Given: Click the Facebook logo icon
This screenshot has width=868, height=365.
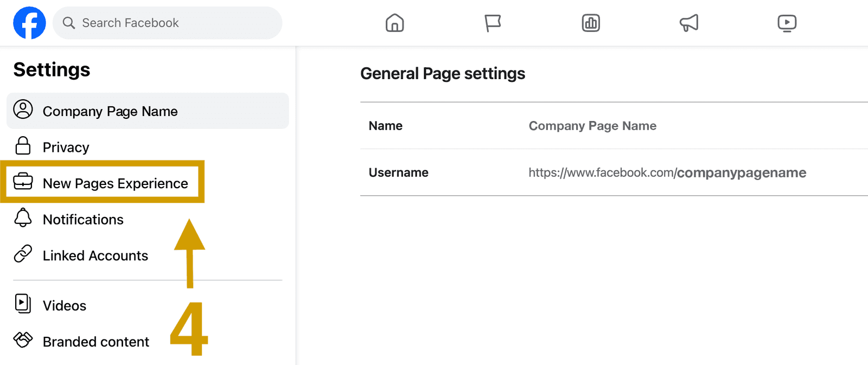Looking at the screenshot, I should [29, 23].
